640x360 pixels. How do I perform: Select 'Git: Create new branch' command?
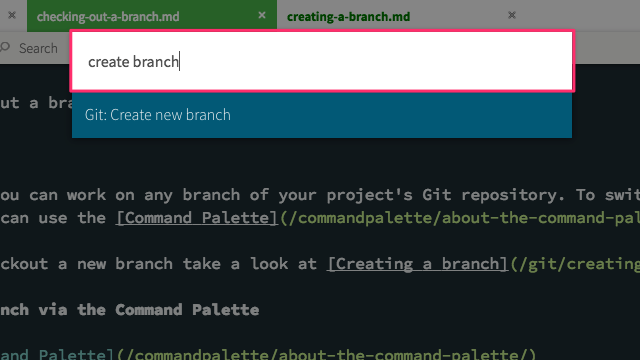pos(322,115)
